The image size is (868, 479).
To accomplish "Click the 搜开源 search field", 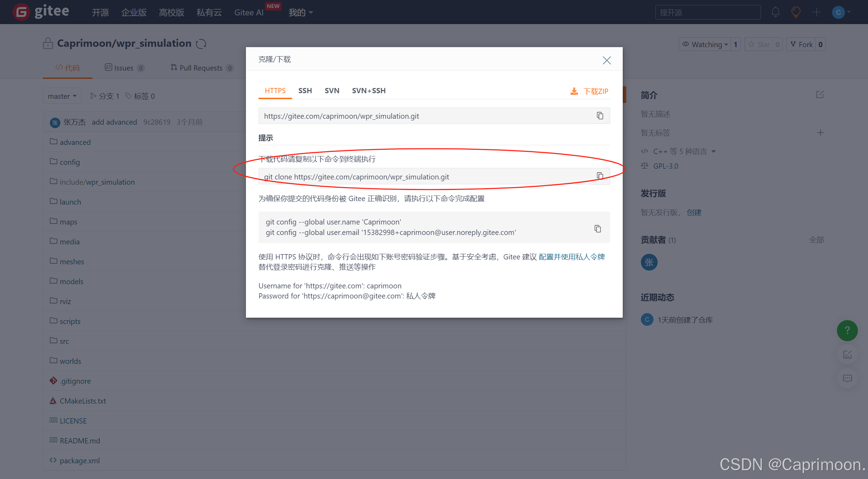I will click(708, 13).
